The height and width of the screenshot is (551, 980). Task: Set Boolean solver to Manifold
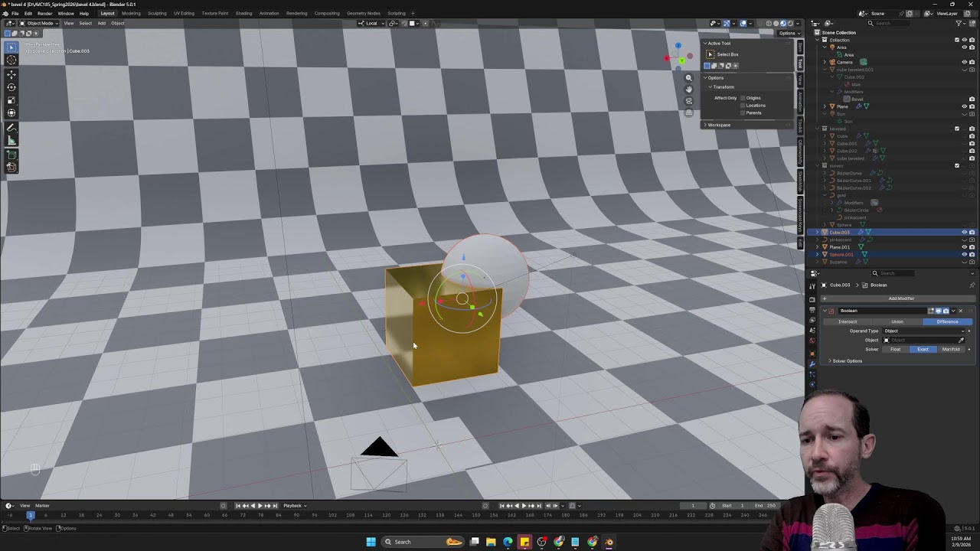[951, 350]
